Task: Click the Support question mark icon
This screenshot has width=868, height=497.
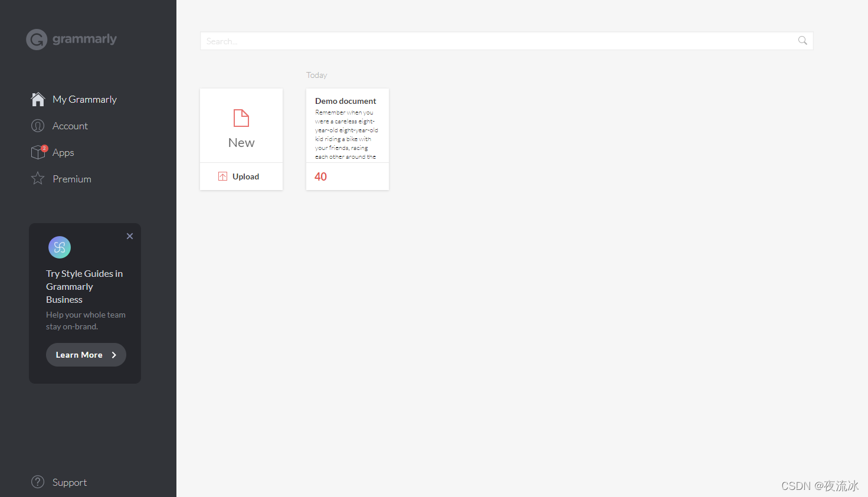Action: [x=38, y=482]
